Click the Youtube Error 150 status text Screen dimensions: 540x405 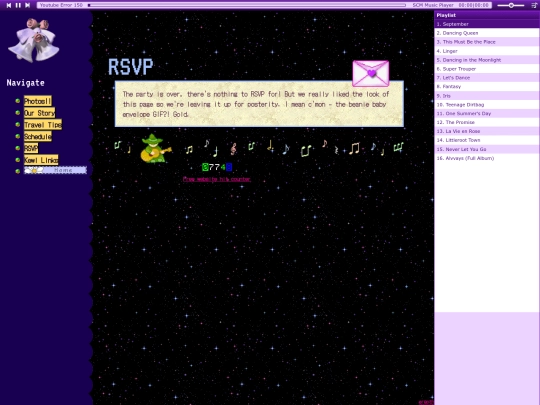click(x=61, y=5)
